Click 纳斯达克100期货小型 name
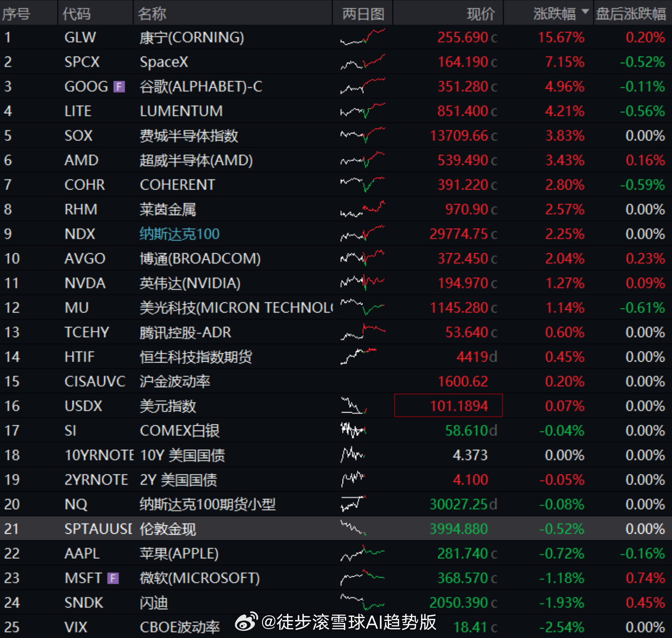 [x=207, y=504]
